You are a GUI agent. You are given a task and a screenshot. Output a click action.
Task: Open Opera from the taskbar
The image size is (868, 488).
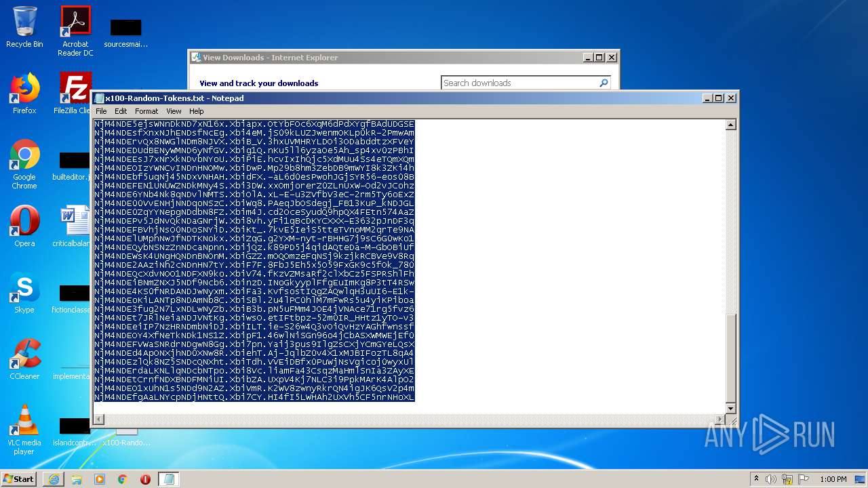(145, 479)
